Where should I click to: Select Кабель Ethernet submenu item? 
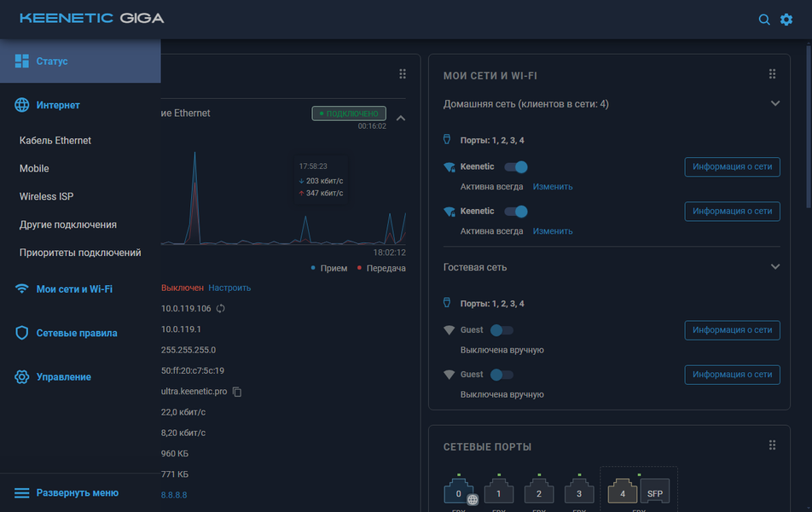[x=55, y=141]
